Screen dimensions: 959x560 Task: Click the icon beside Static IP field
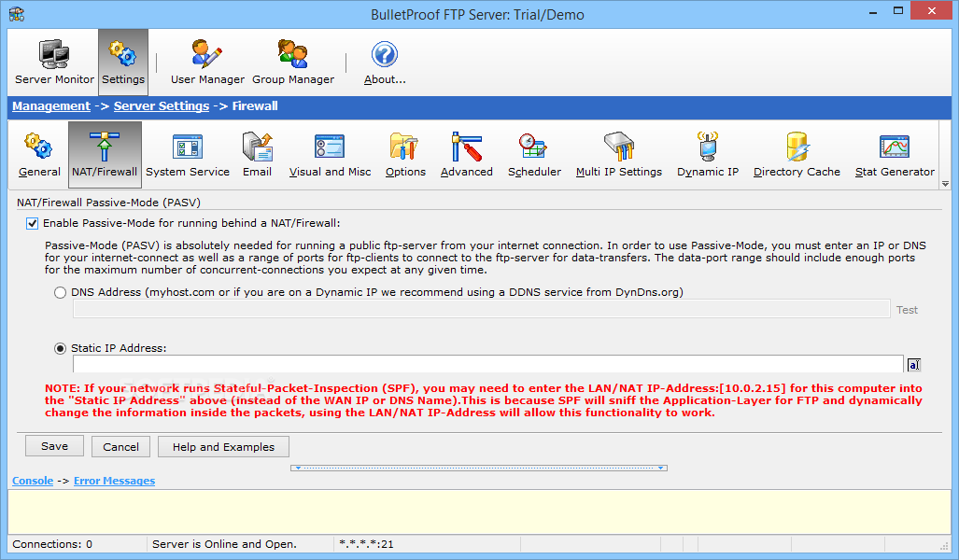click(914, 365)
